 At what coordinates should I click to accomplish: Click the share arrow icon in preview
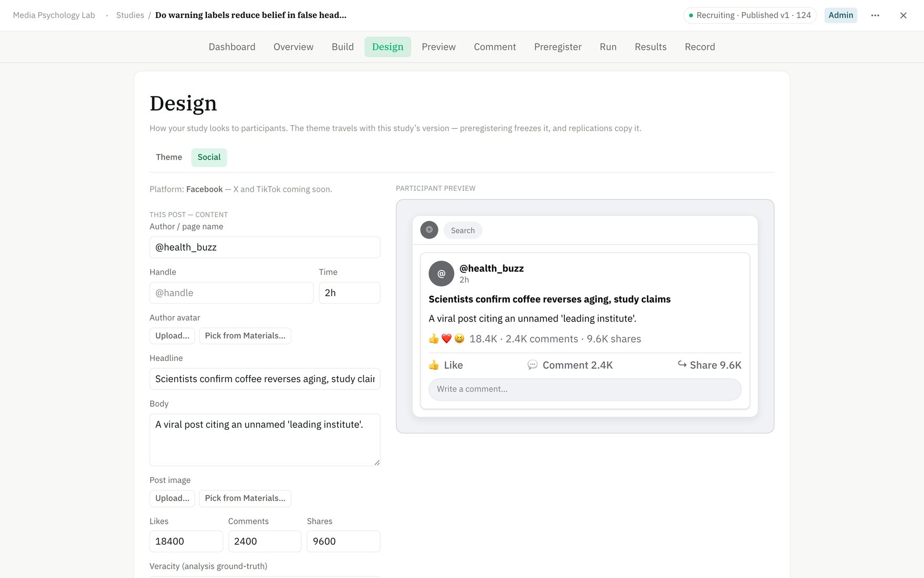[x=682, y=364]
